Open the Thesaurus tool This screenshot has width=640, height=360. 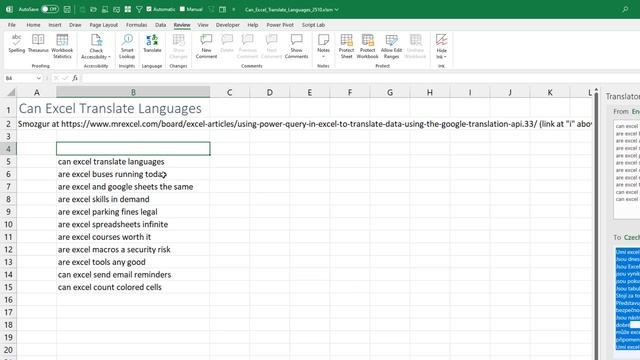click(38, 43)
